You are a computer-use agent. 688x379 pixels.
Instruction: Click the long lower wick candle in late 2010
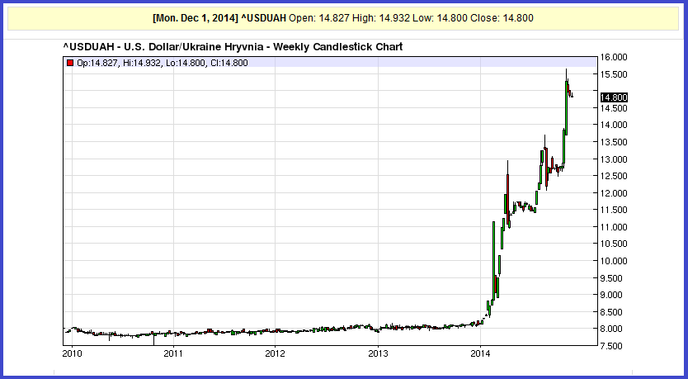[154, 338]
